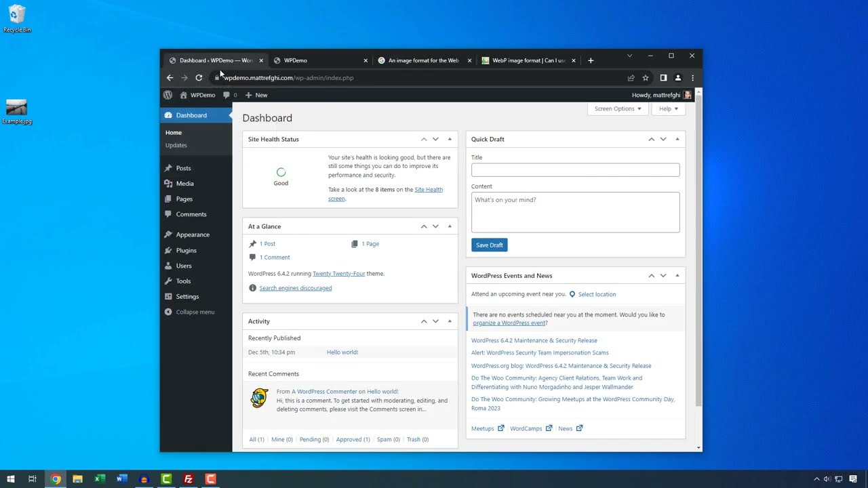Open Chrome three-dot menu

pos(692,78)
